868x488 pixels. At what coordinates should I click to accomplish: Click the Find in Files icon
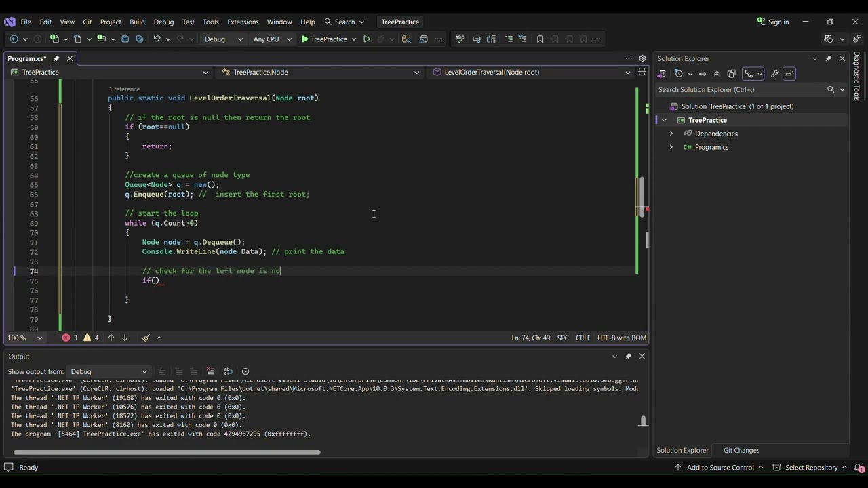(x=406, y=39)
